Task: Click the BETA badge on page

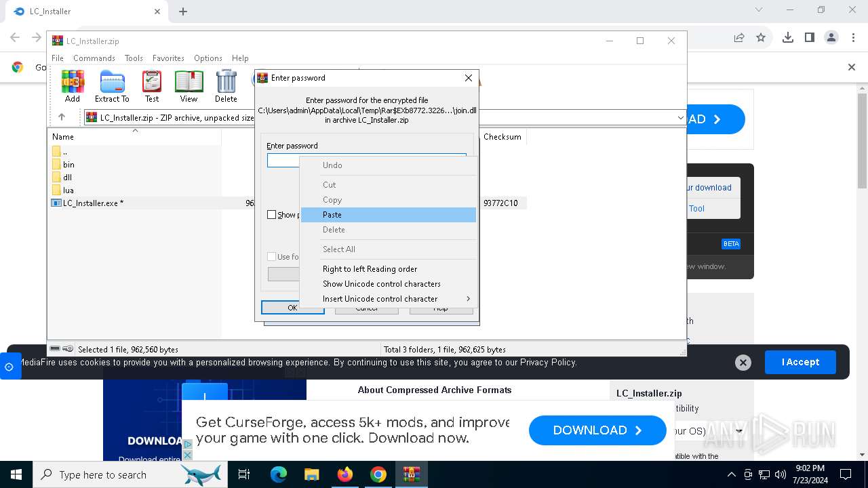Action: (x=731, y=244)
